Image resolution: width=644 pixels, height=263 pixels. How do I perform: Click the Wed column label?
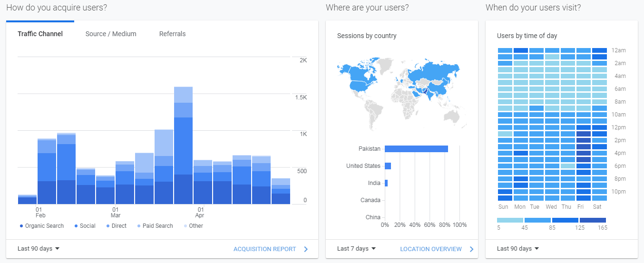(x=551, y=207)
